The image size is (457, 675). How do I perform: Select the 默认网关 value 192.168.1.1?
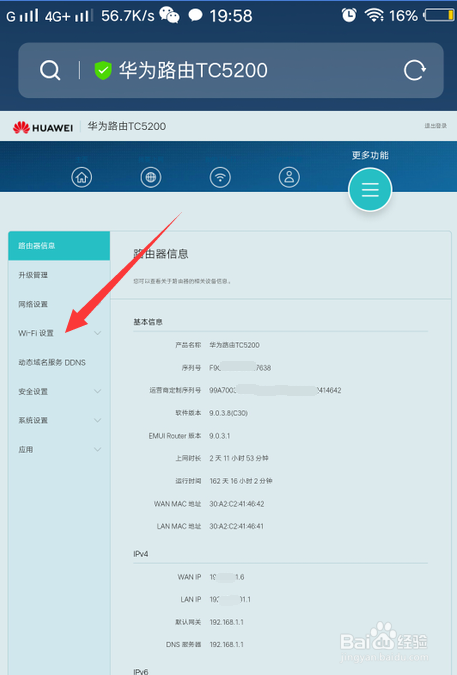tap(226, 622)
